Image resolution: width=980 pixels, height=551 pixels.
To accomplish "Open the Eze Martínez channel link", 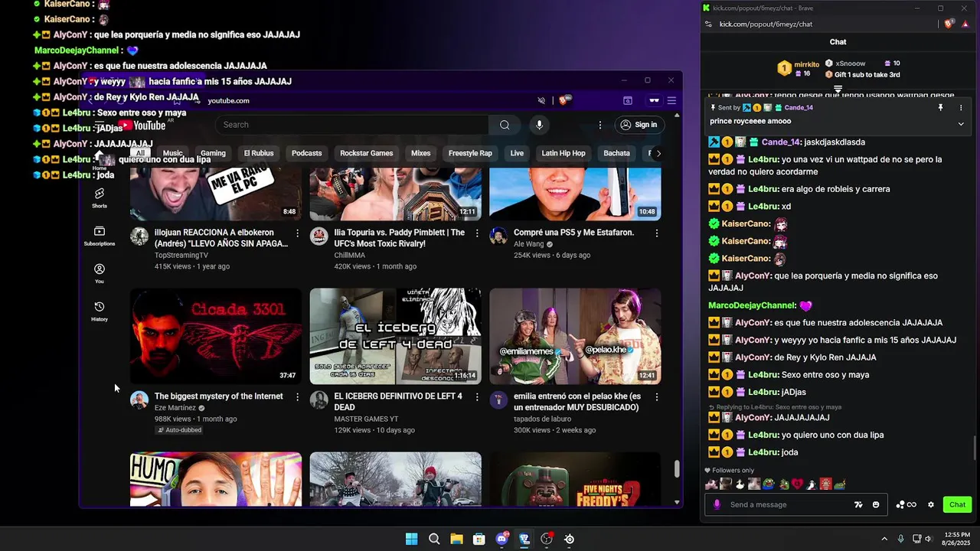I will tap(175, 408).
